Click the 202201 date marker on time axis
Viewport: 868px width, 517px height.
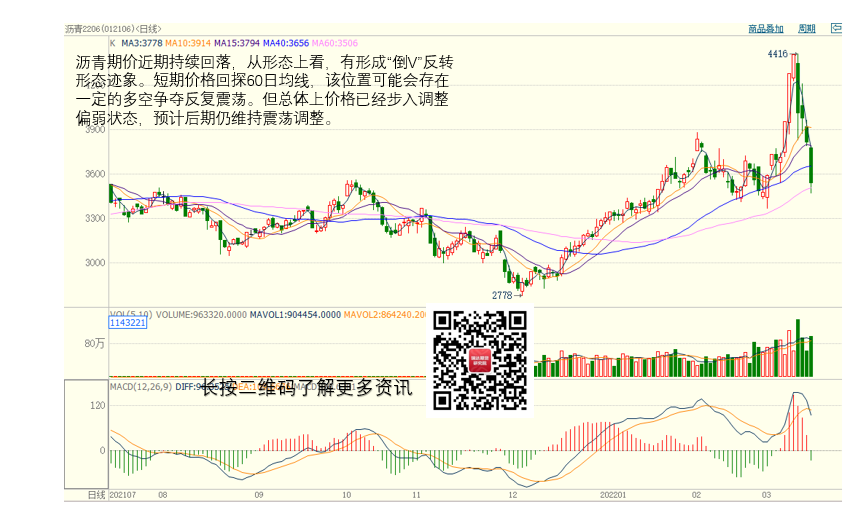coord(612,494)
